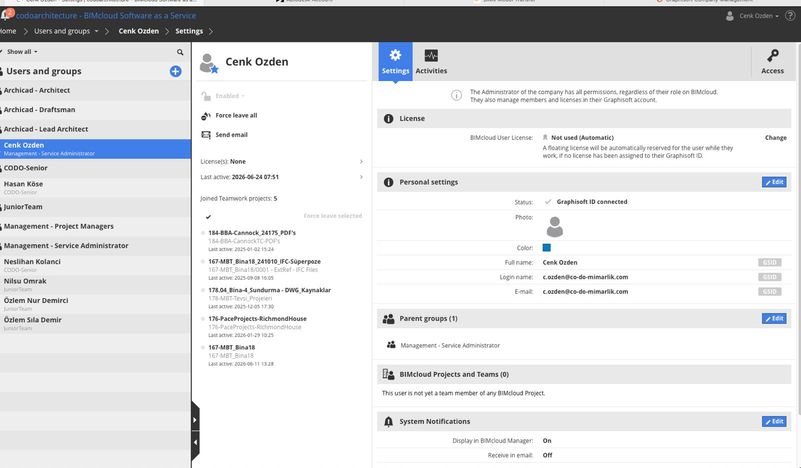This screenshot has width=801, height=468.
Task: Open the Access key panel
Action: [772, 61]
